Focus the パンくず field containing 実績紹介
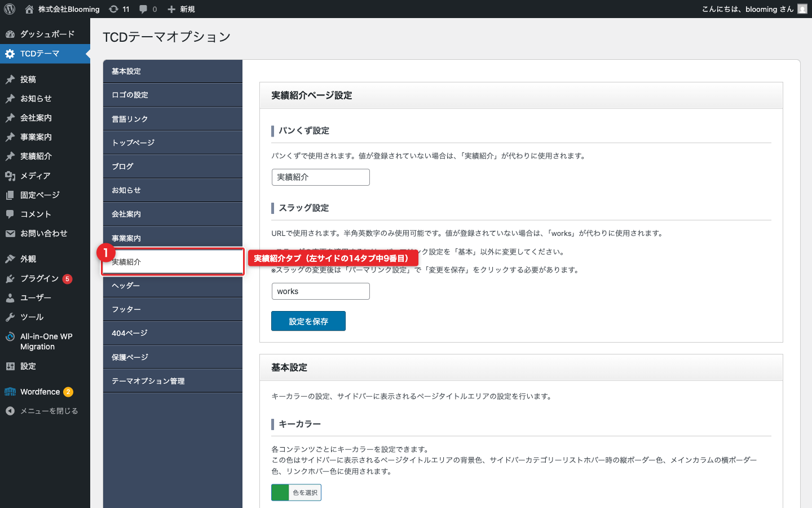This screenshot has height=508, width=812. coord(321,177)
